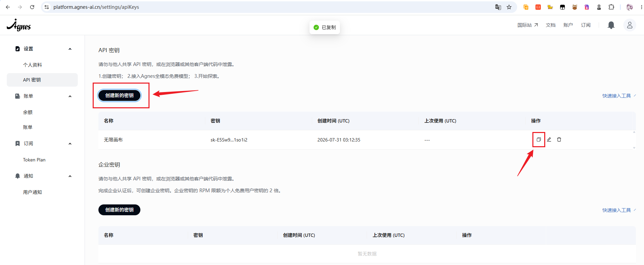Image resolution: width=644 pixels, height=265 pixels.
Task: Open the 订阅 link in header
Action: point(586,25)
